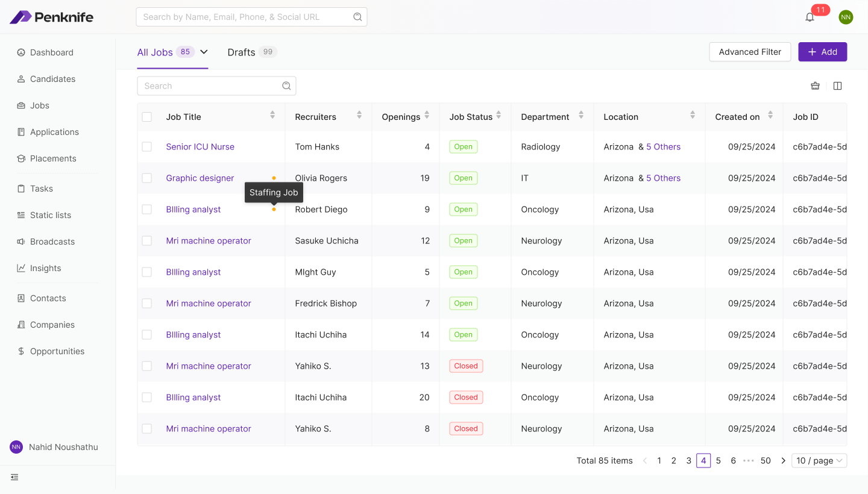Open the basket icon above the table

pos(815,86)
